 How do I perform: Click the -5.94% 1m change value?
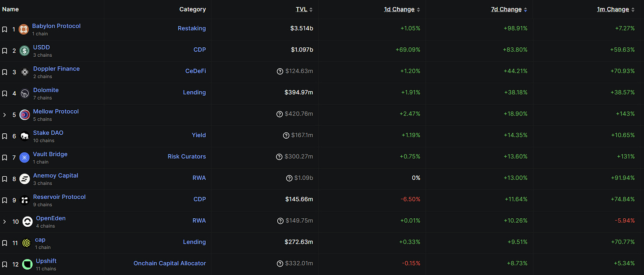point(625,221)
